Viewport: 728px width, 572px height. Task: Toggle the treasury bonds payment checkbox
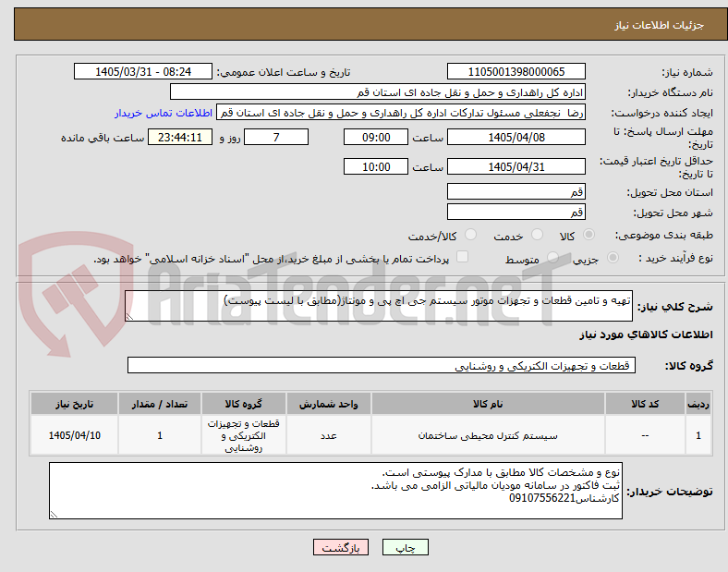(x=463, y=257)
